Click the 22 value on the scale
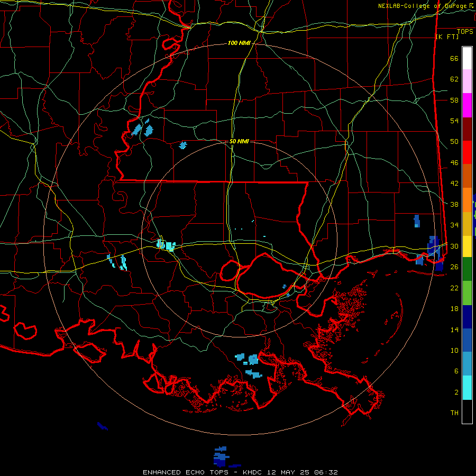The width and height of the screenshot is (476, 476). point(454,288)
